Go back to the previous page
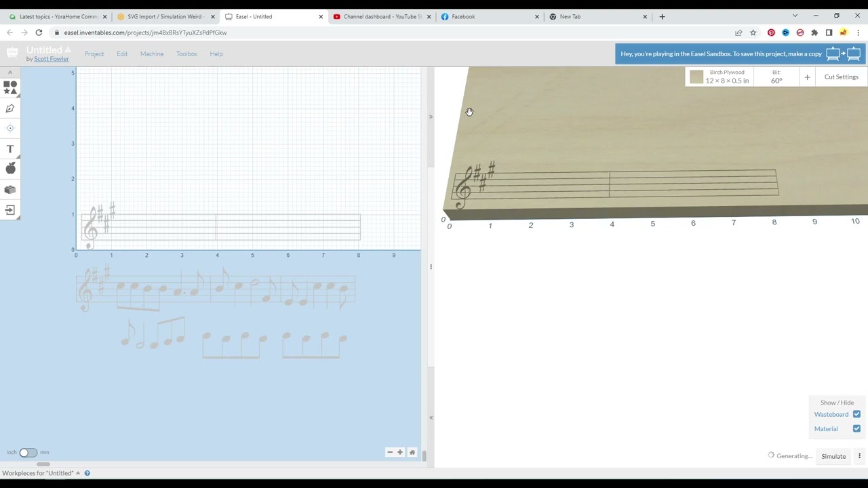Viewport: 868px width, 488px height. tap(9, 33)
